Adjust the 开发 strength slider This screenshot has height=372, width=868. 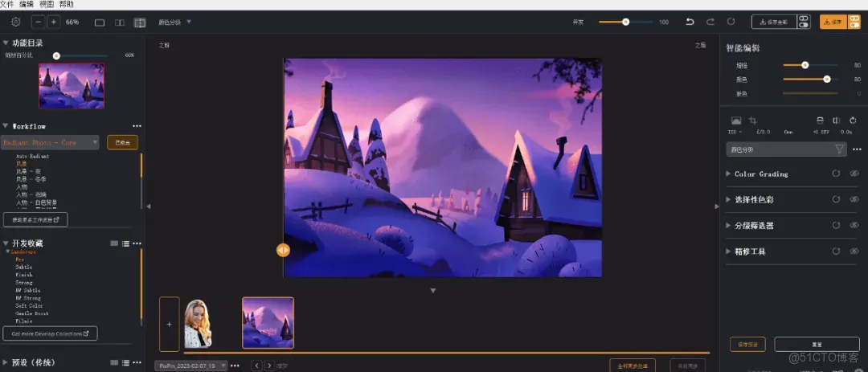[625, 22]
